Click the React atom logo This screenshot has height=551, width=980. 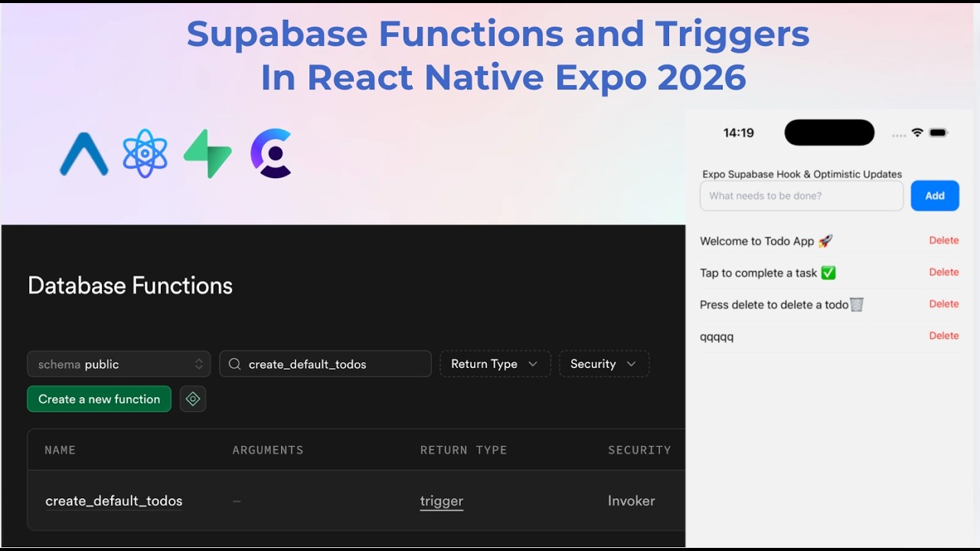click(x=145, y=154)
